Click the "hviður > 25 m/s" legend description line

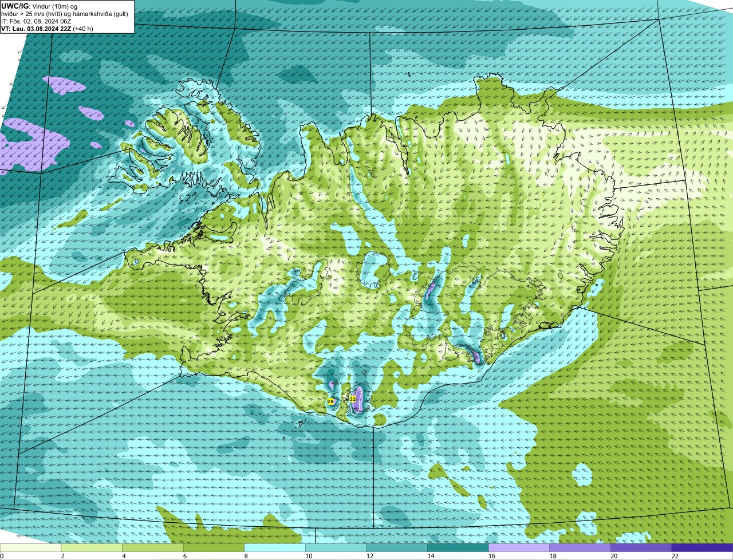coord(65,14)
